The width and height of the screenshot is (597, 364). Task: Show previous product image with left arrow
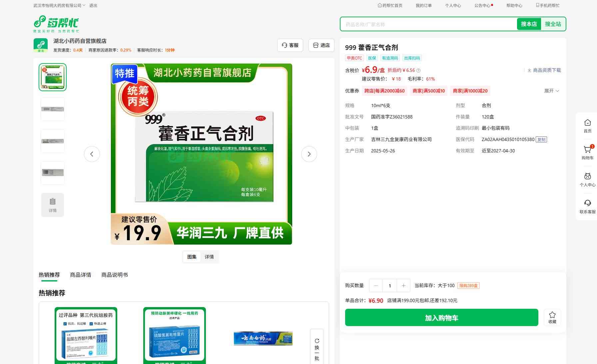[92, 154]
